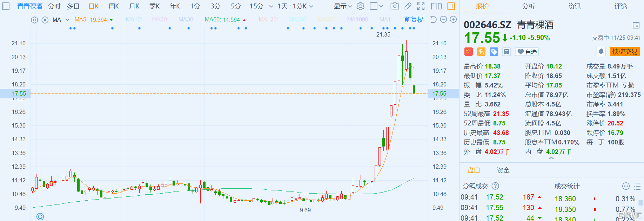Click the 快捷交易 quick trade button

click(625, 52)
